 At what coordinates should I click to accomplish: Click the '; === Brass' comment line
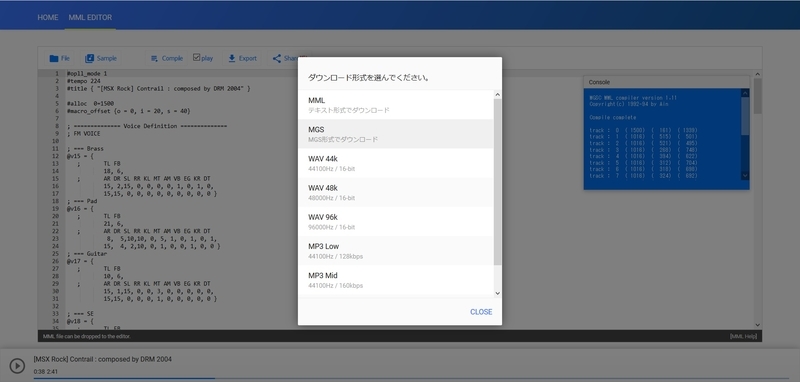(85, 148)
